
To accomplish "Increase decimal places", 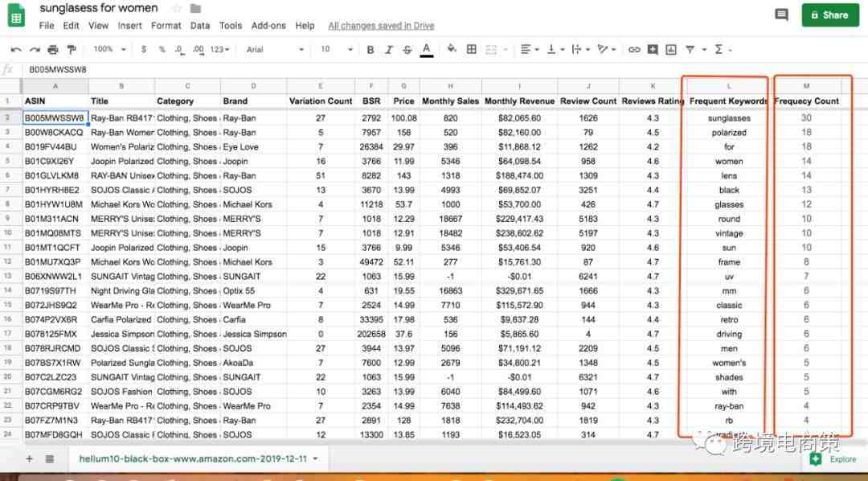I will coord(199,49).
